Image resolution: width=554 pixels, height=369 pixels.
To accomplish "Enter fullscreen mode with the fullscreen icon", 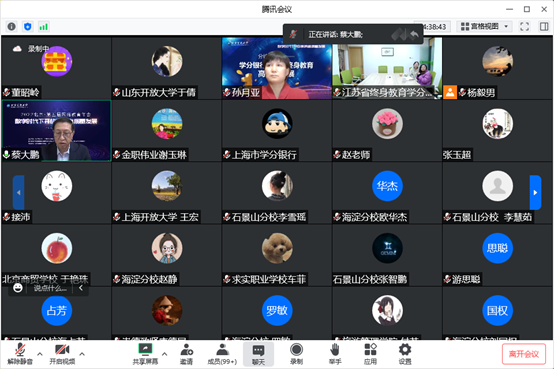I will click(525, 27).
